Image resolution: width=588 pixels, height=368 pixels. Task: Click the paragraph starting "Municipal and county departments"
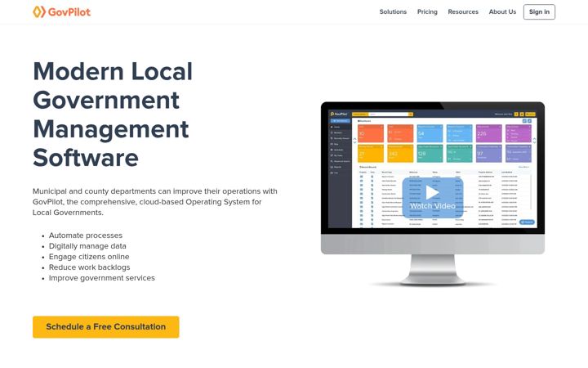(x=155, y=202)
